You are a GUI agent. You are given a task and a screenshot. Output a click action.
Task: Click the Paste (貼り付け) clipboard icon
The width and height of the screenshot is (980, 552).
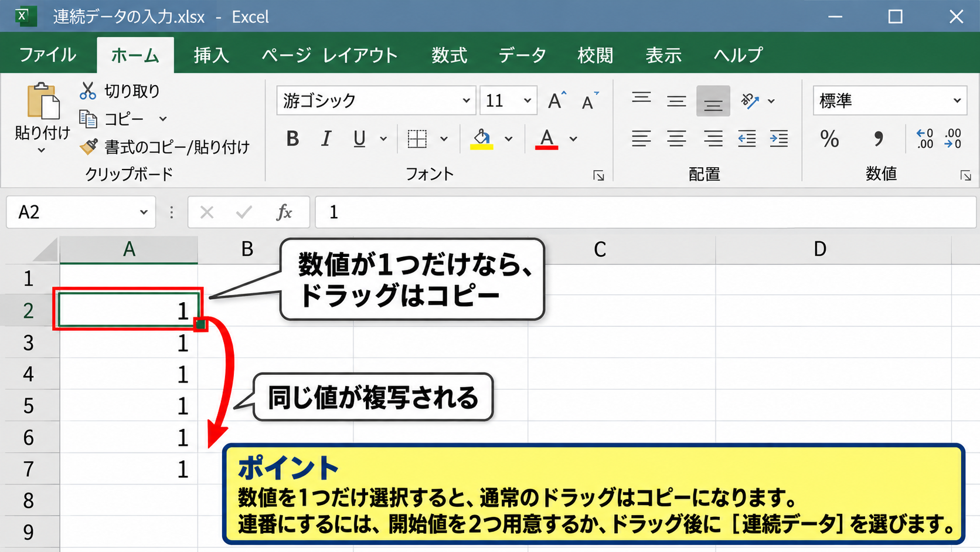43,101
